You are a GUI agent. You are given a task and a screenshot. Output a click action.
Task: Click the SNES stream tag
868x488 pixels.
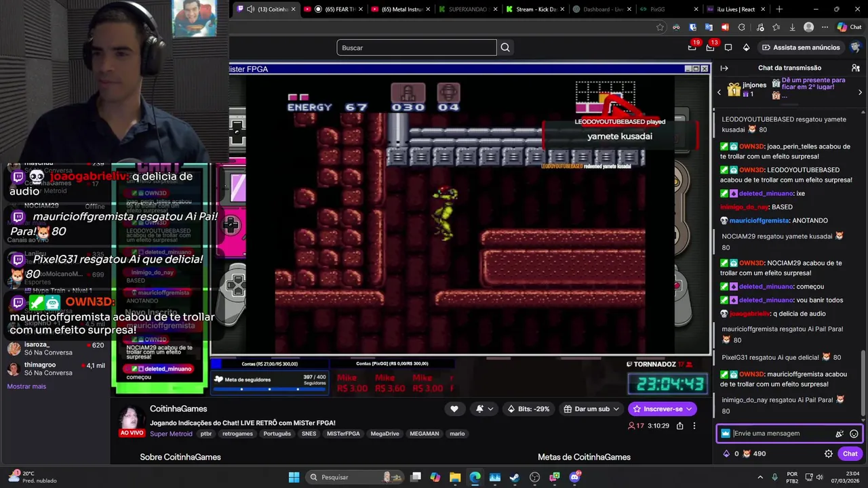tap(309, 434)
